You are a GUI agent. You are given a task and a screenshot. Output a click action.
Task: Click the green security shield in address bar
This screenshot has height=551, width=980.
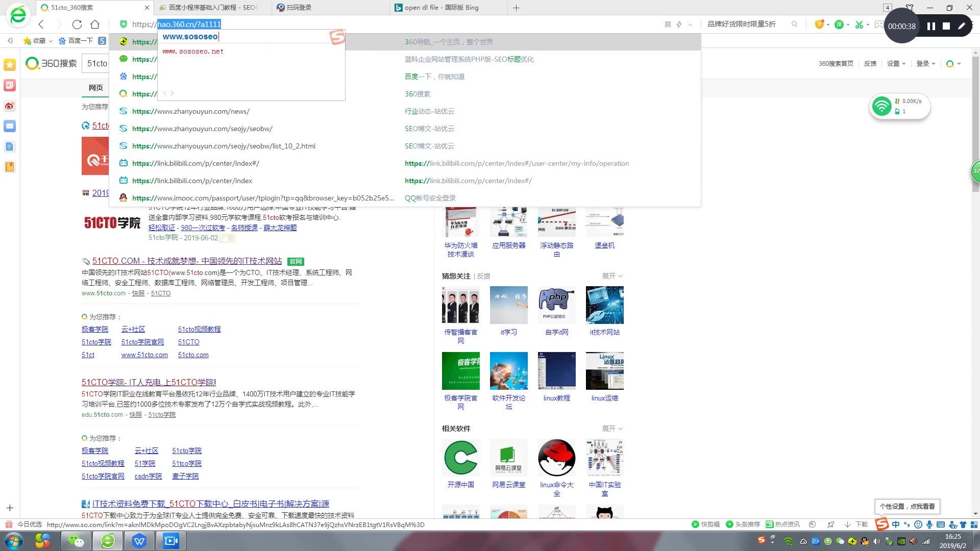[123, 24]
